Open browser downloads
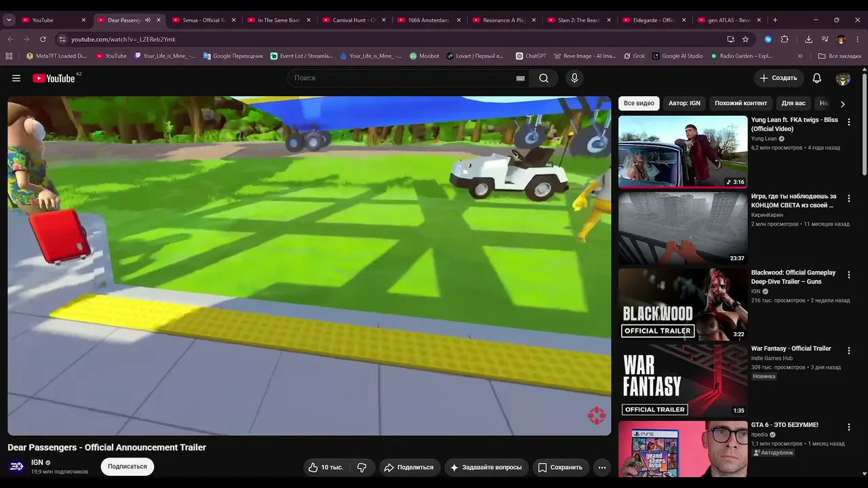868x488 pixels. coord(809,39)
